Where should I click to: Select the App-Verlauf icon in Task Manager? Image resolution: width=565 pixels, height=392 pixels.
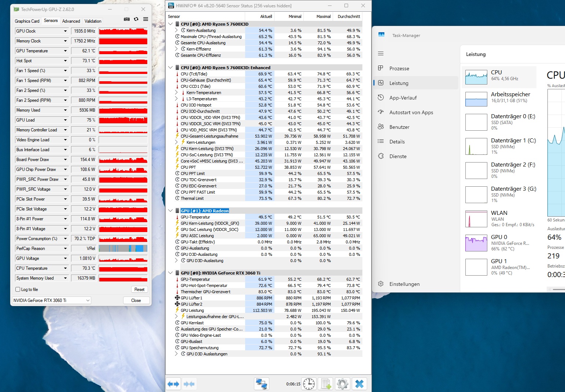coord(381,98)
